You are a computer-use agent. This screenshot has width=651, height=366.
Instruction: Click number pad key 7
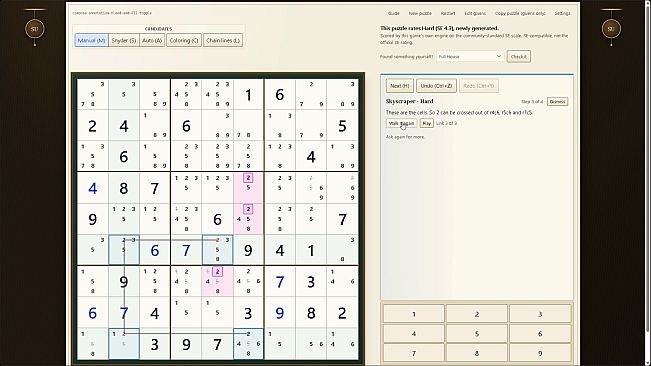tap(414, 353)
